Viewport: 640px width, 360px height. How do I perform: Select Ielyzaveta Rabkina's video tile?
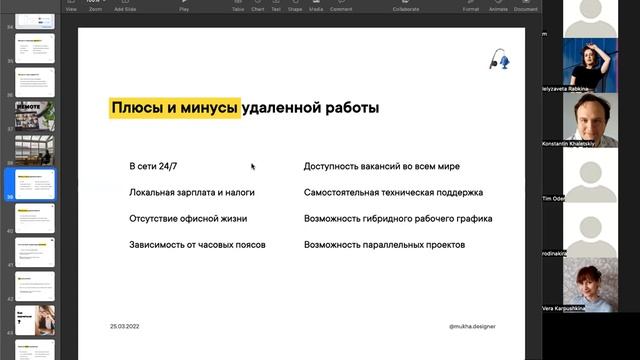coord(590,65)
